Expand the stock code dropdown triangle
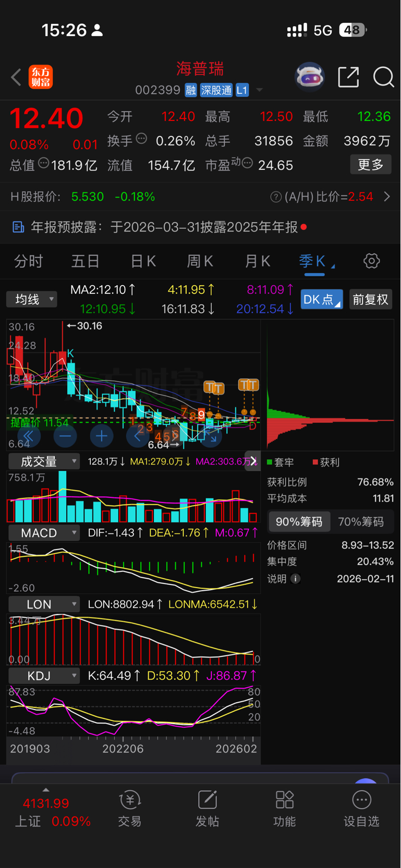The width and height of the screenshot is (401, 868). [259, 90]
